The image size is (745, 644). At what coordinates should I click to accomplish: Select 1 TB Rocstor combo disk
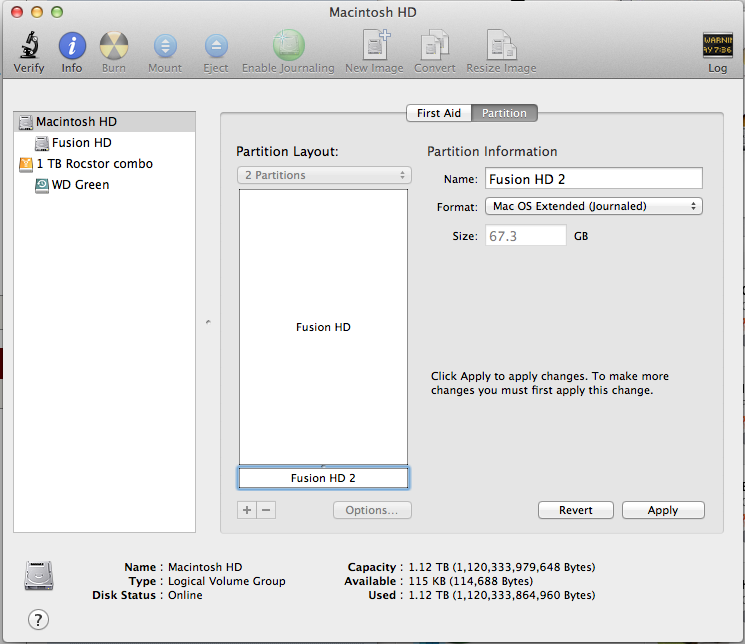(105, 163)
